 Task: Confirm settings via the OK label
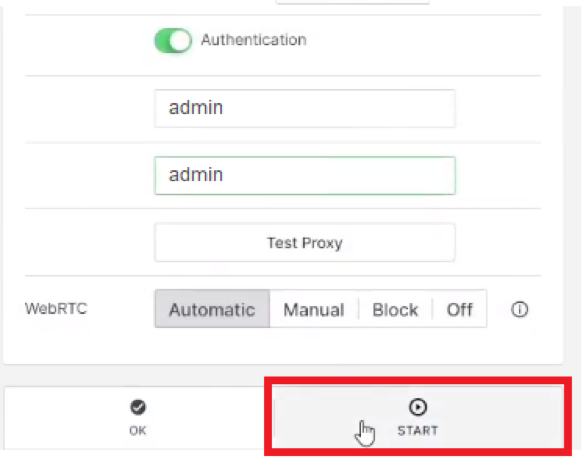(138, 431)
